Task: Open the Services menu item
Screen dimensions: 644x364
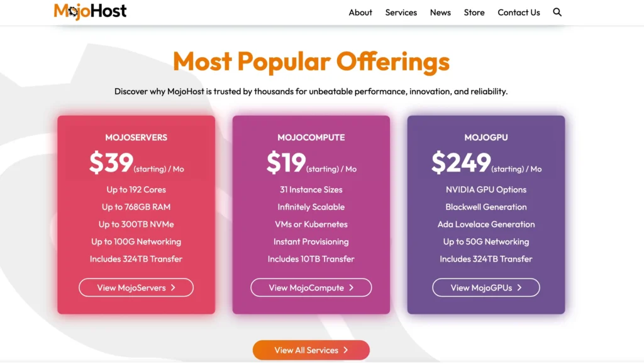Action: pyautogui.click(x=401, y=12)
